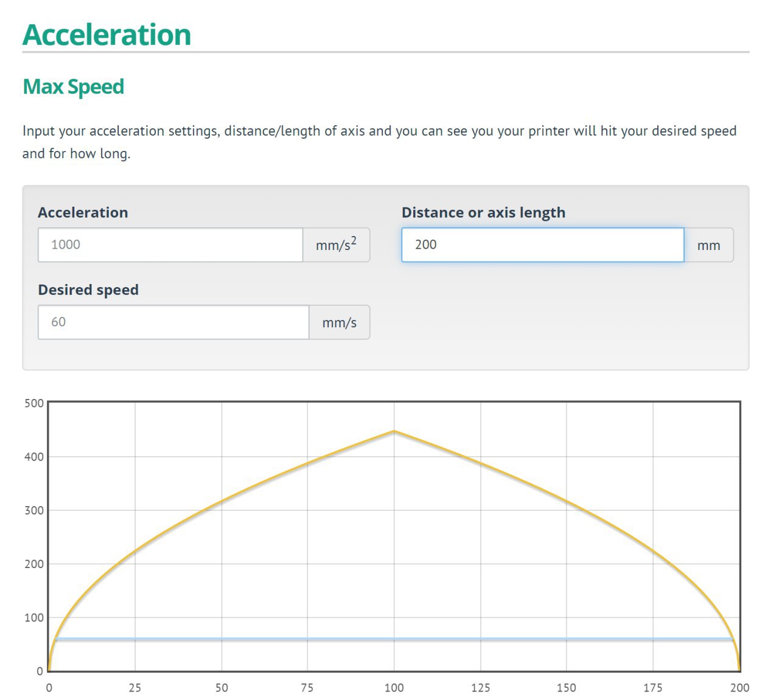779x700 pixels.
Task: Select the Desired speed input box
Action: pyautogui.click(x=173, y=322)
